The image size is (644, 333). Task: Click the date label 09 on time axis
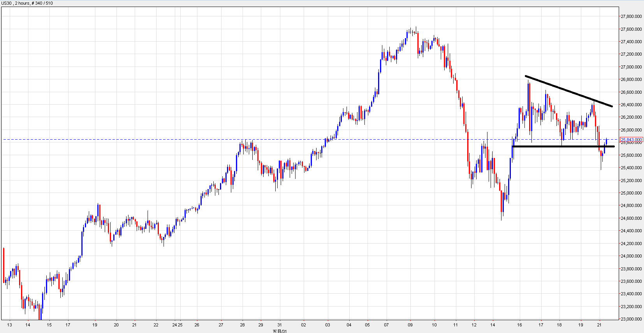410,325
